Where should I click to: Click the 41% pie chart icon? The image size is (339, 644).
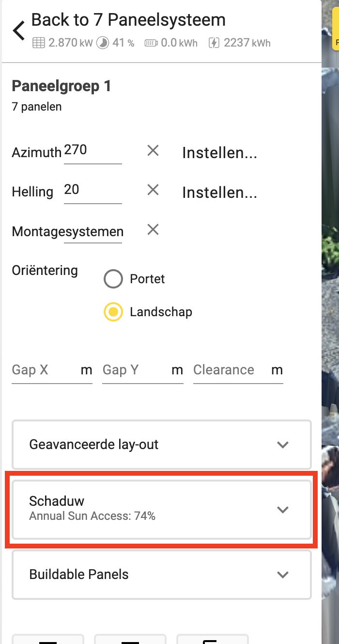point(103,43)
